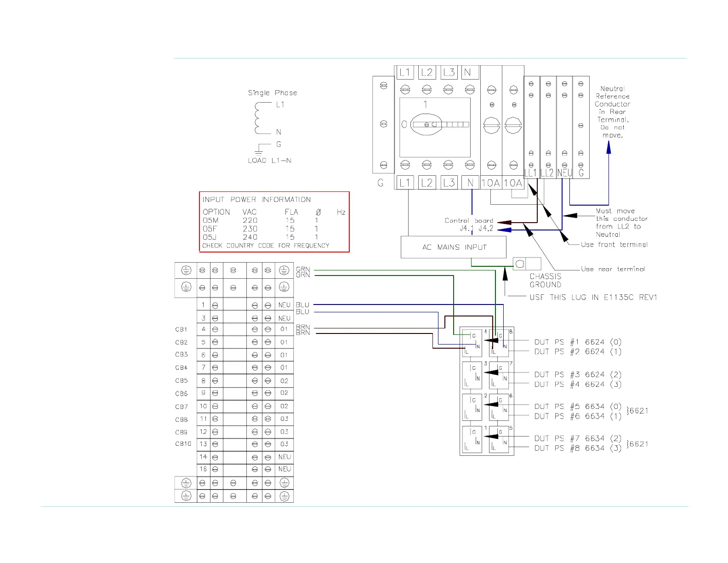Select "DUT PS #3 6624 (2)" label
Image resolution: width=728 pixels, height=563 pixels.
[x=578, y=374]
